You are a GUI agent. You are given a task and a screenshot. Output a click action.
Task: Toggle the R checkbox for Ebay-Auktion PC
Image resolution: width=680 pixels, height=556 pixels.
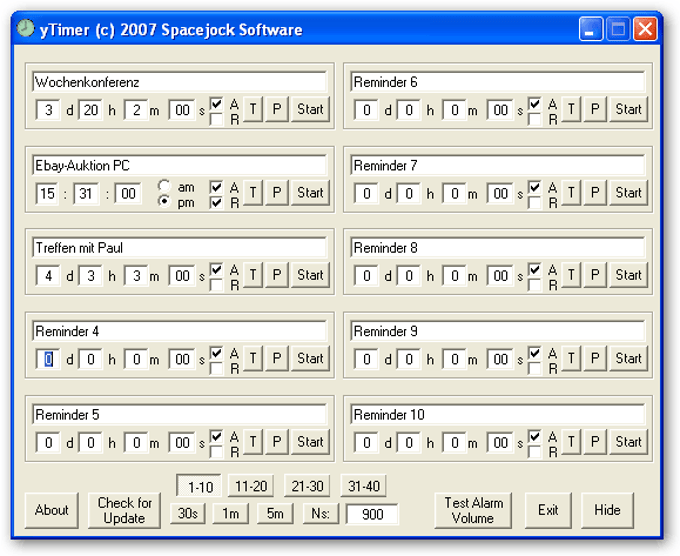[216, 202]
